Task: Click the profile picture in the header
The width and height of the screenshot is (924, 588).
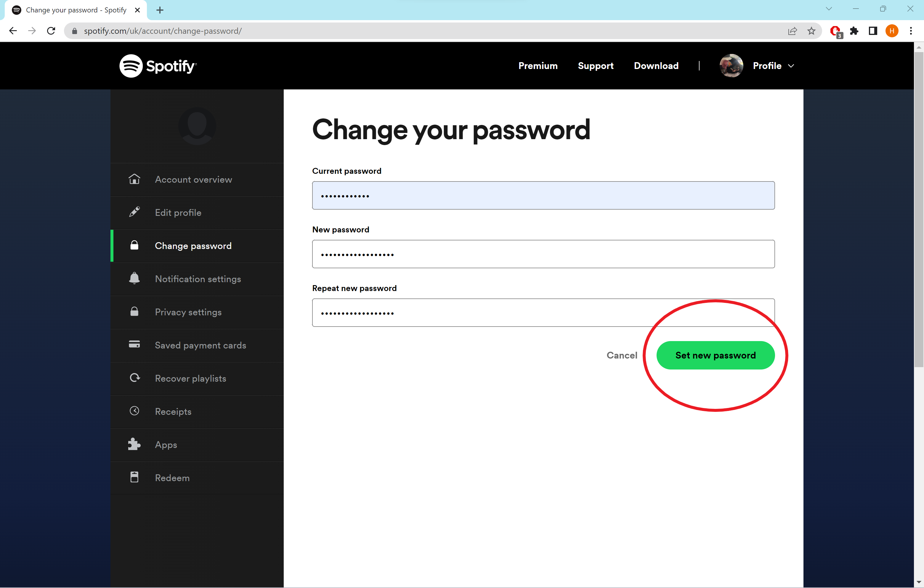Action: click(731, 66)
